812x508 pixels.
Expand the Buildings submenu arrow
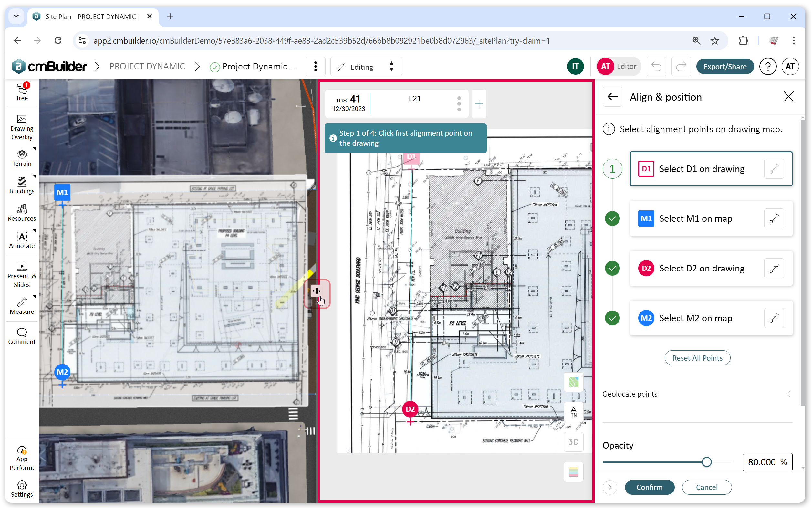click(34, 176)
